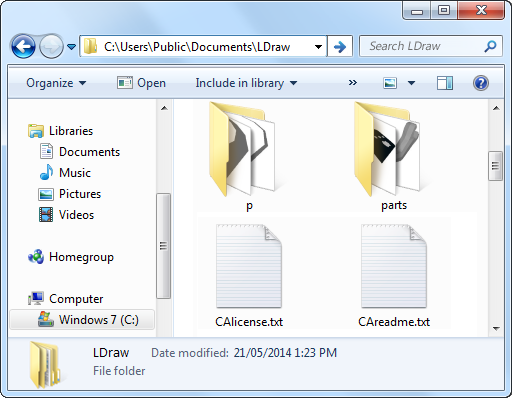Click the 'p' folder name label

coord(249,205)
